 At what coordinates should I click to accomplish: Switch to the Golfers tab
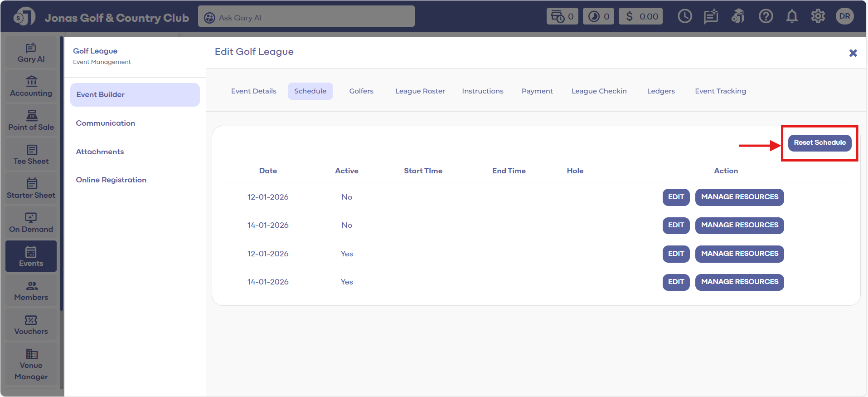(x=361, y=91)
